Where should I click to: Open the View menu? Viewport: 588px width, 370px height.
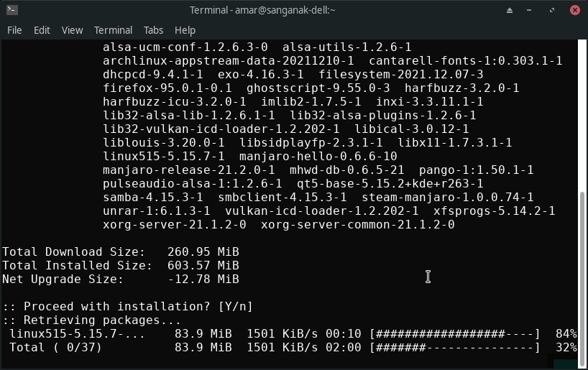(x=72, y=30)
